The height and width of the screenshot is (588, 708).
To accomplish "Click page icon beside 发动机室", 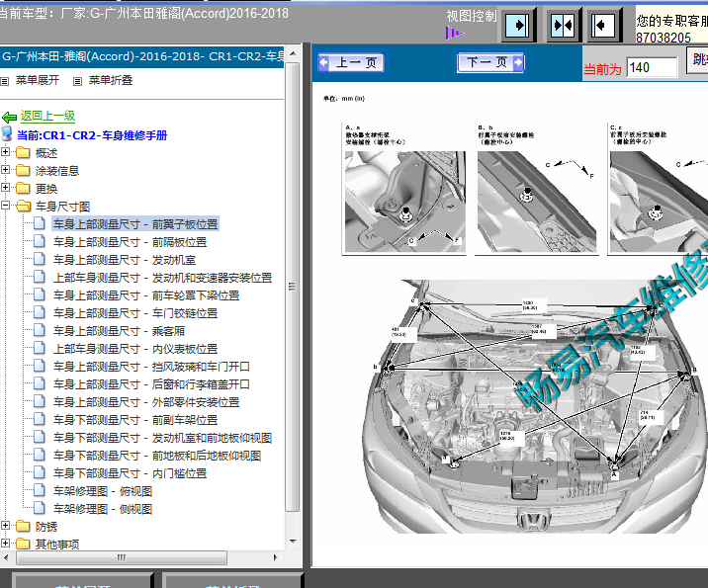I will pyautogui.click(x=40, y=260).
